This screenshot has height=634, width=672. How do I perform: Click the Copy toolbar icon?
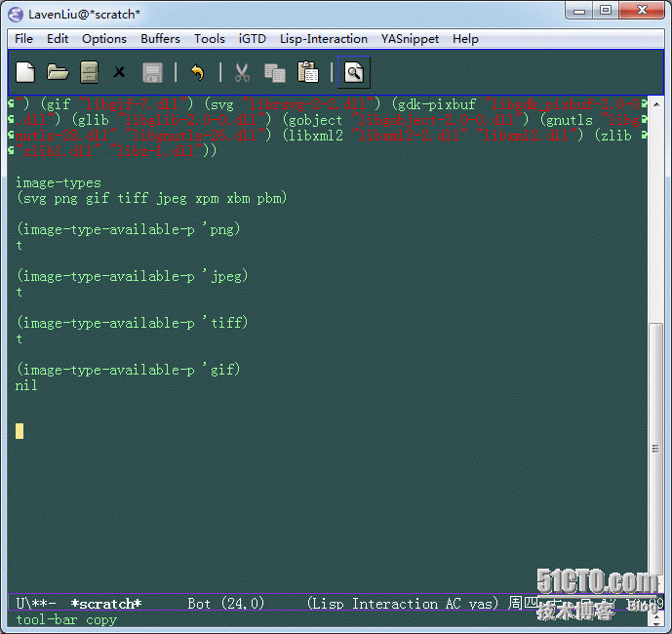pyautogui.click(x=275, y=73)
